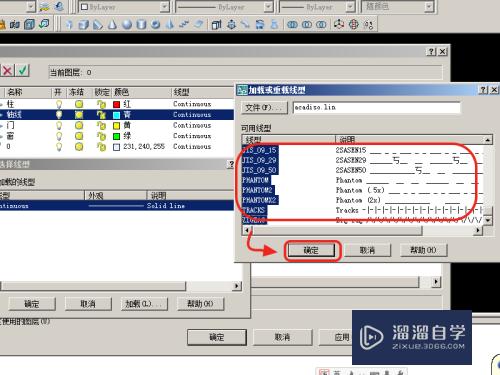Image resolution: width=500 pixels, height=375 pixels.
Task: Click 确定 in the layer manager window
Action: tap(217, 337)
